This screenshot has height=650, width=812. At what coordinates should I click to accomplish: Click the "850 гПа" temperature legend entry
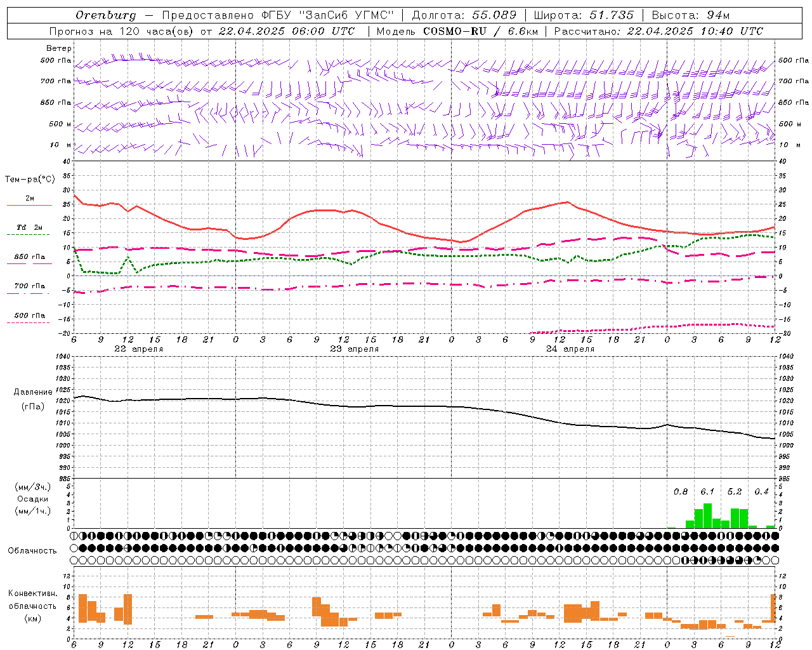tap(29, 258)
